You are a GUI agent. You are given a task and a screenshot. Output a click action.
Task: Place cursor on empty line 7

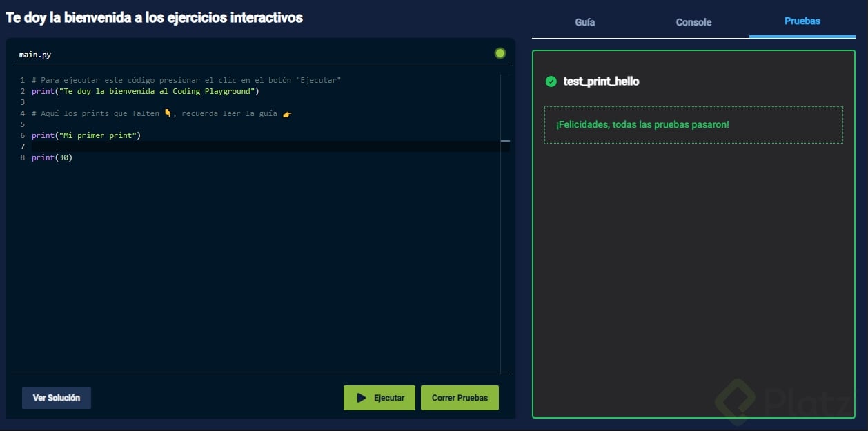point(266,146)
